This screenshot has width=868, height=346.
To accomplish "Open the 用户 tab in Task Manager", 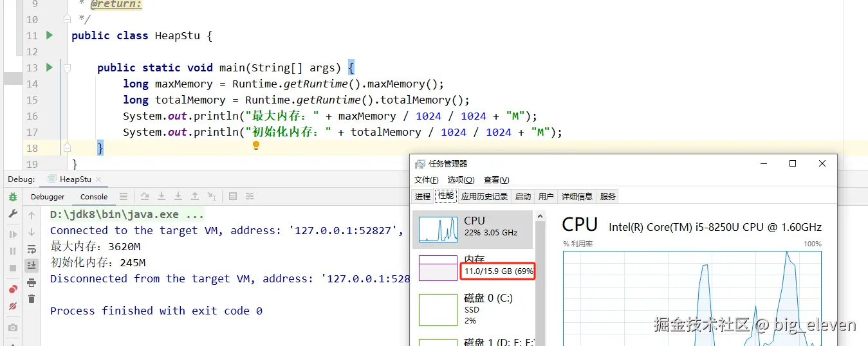I will 546,196.
